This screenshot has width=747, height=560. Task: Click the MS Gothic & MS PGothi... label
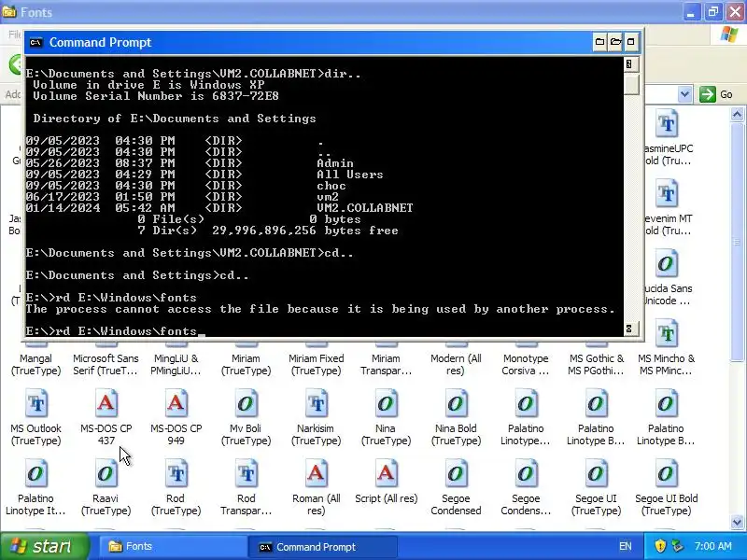[596, 365]
